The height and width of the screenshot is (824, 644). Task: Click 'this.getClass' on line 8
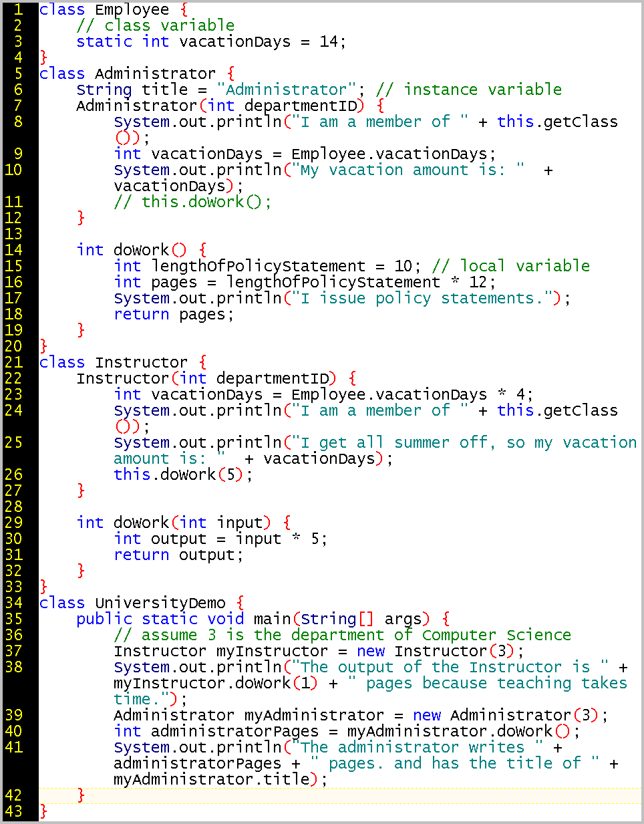pos(558,122)
